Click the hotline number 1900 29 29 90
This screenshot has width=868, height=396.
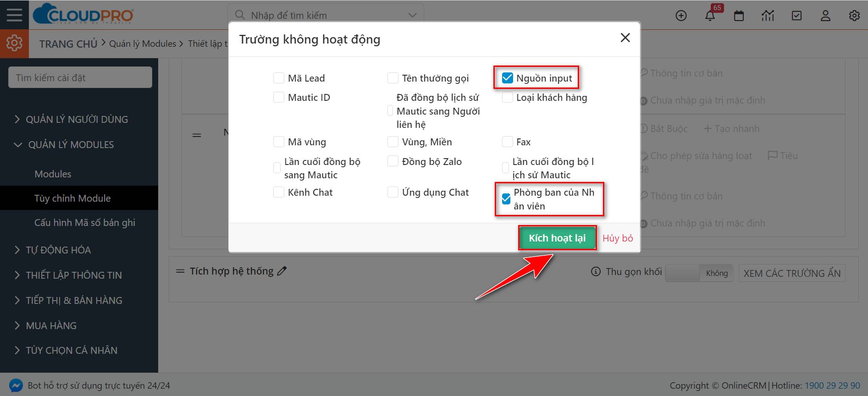[832, 385]
